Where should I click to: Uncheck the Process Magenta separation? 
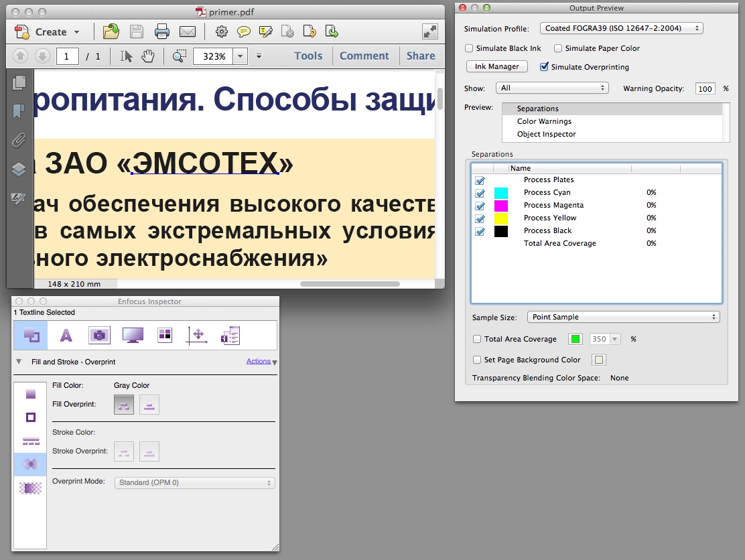tap(480, 206)
